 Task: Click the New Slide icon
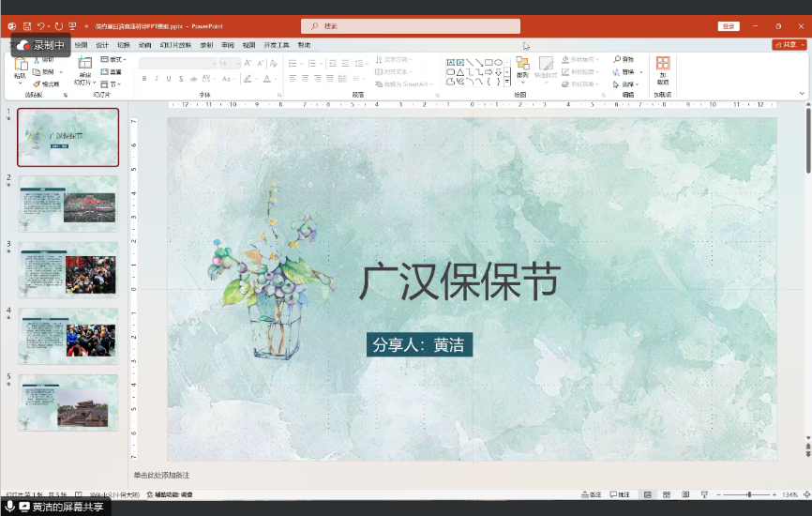[84, 64]
